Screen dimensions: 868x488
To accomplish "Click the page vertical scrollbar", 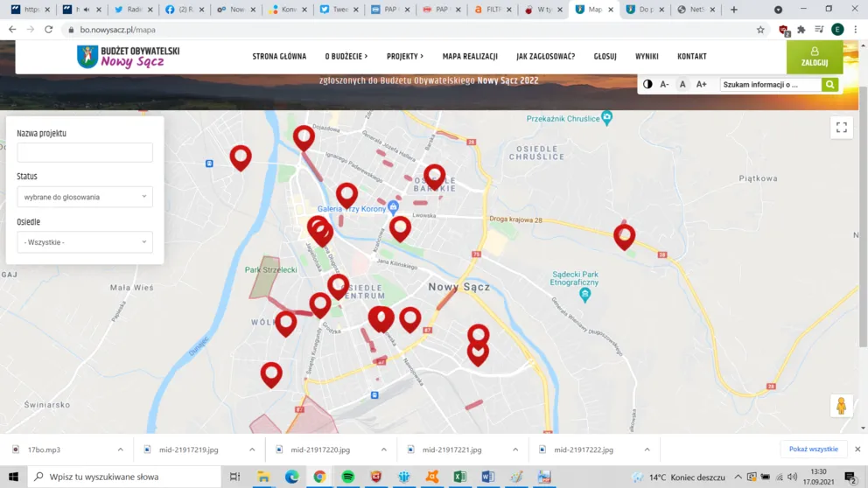I will [863, 217].
